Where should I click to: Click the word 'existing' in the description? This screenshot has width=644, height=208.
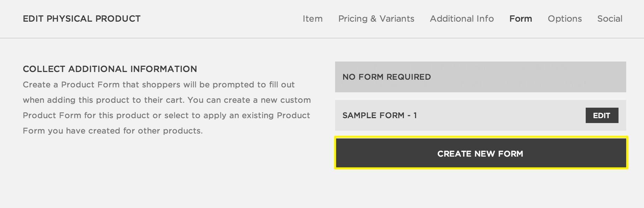258,115
